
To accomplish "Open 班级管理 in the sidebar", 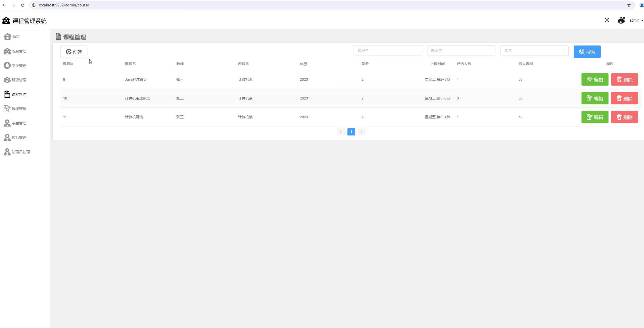I will pyautogui.click(x=19, y=80).
